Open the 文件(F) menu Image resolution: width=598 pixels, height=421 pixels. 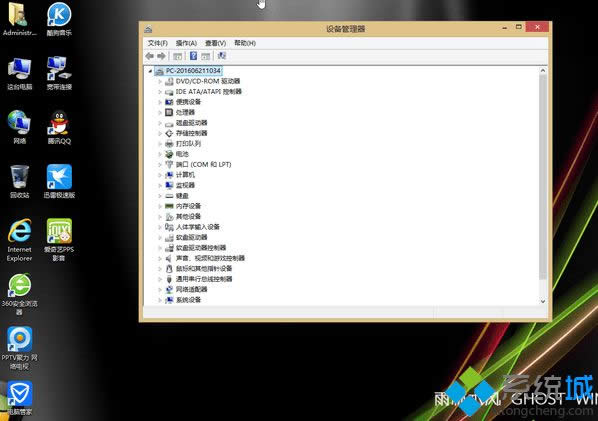point(158,43)
